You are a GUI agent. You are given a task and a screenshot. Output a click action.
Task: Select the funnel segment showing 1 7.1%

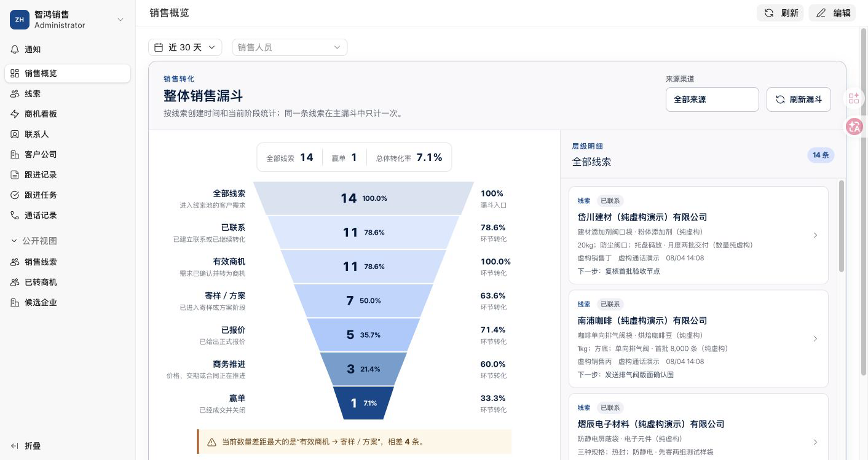tap(363, 403)
